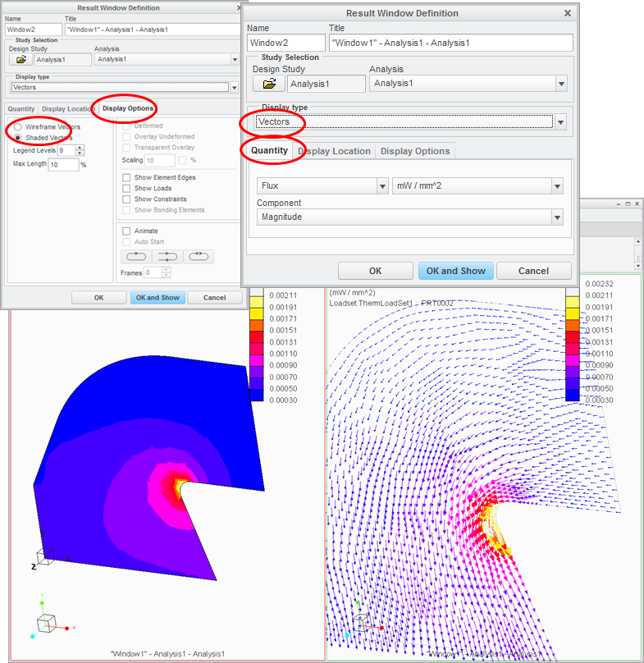Image resolution: width=644 pixels, height=663 pixels.
Task: Toggle Transparent Overlay checkbox
Action: 126,148
